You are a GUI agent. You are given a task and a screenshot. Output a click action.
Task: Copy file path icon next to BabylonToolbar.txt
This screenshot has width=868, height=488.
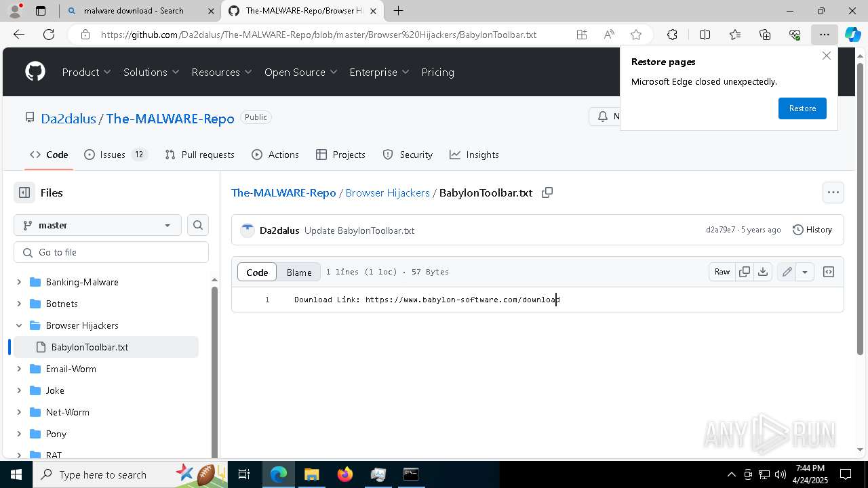[x=547, y=192]
